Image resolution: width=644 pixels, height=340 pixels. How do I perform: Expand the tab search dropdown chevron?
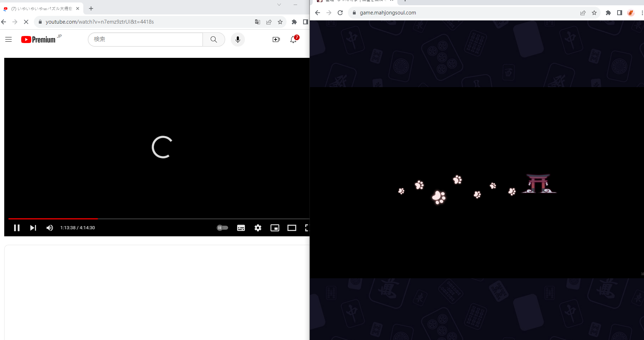pos(279,5)
